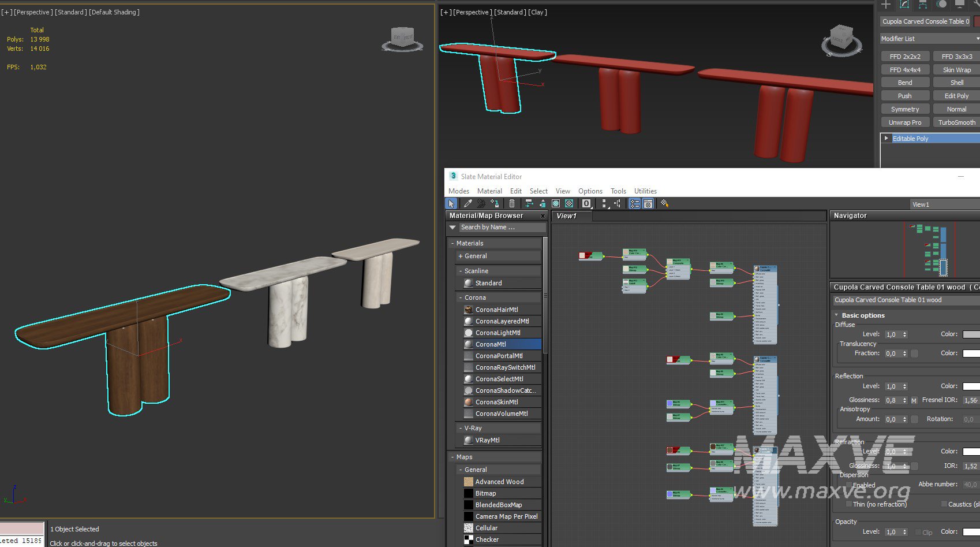Toggle the Material/Map Browser panel icon
980x547 pixels.
tap(634, 204)
